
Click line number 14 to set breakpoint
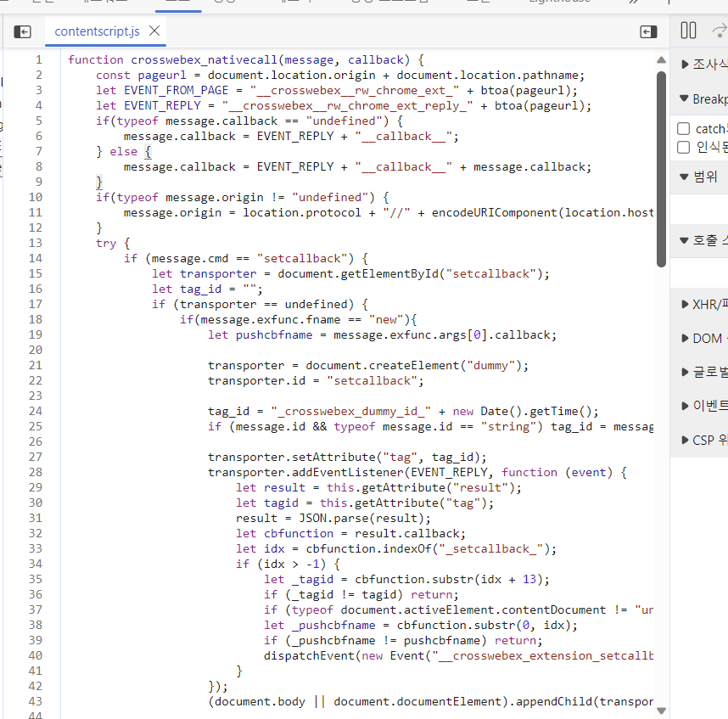click(36, 258)
